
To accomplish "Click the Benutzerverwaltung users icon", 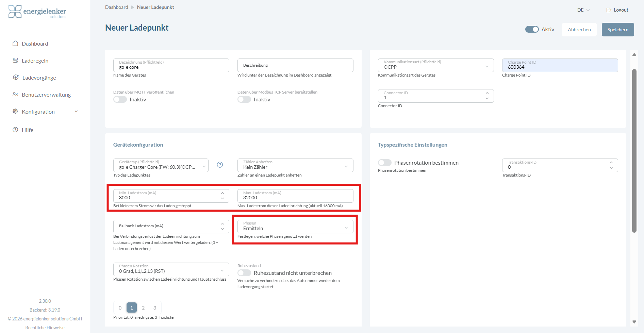I will [x=15, y=95].
